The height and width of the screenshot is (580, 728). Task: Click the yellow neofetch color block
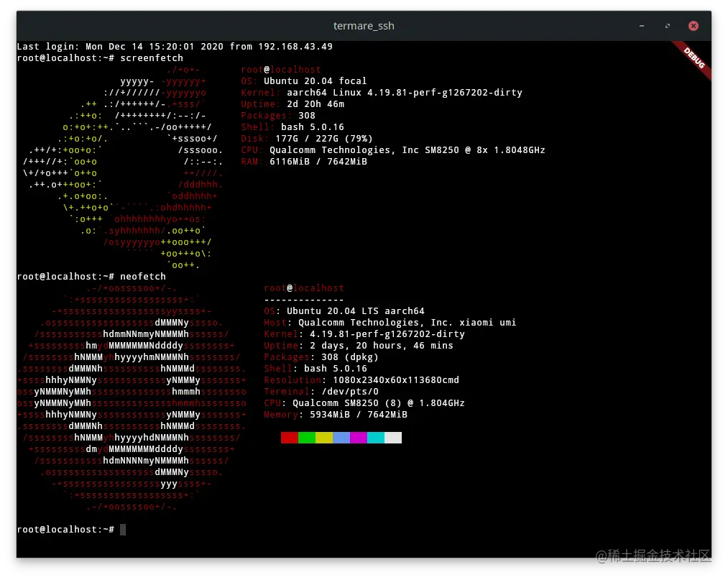(x=324, y=438)
